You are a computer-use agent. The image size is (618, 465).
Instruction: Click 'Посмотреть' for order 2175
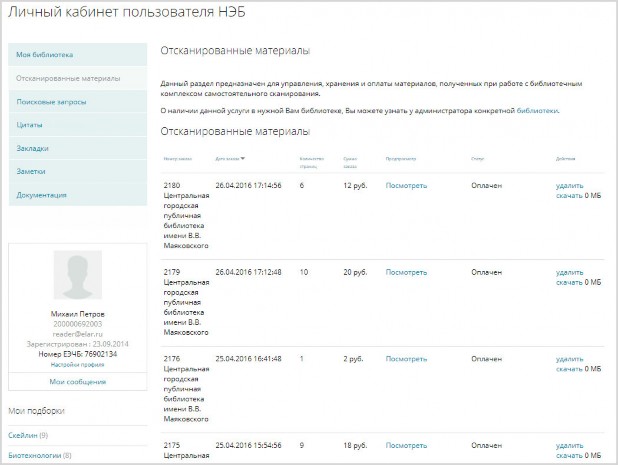pos(406,445)
